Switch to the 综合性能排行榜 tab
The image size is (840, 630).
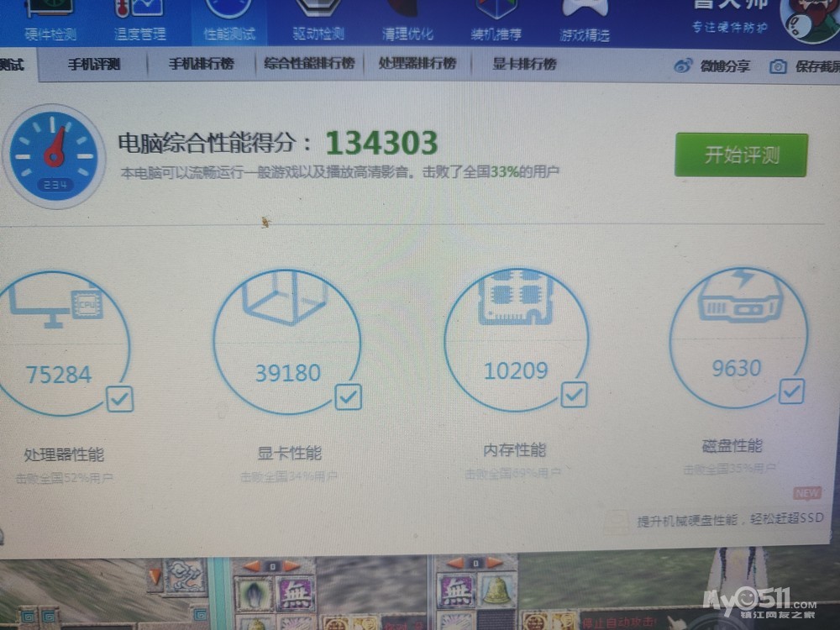tap(309, 64)
